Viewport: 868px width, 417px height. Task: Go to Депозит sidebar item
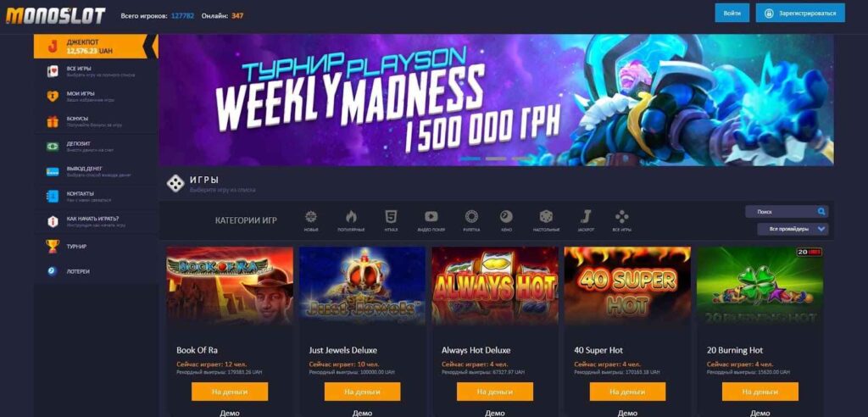coord(90,146)
